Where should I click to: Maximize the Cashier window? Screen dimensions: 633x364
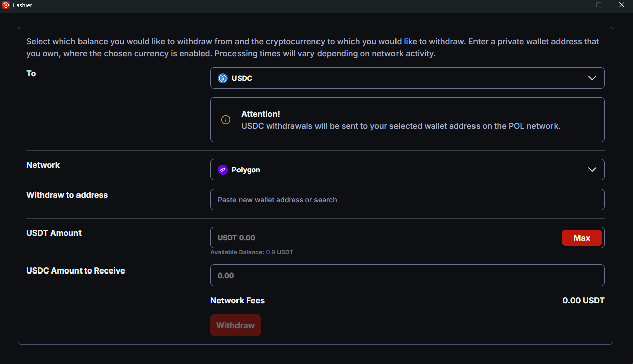coord(599,5)
